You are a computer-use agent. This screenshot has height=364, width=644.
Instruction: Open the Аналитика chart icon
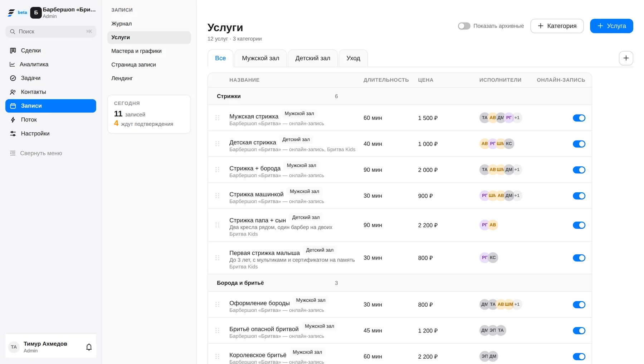(x=13, y=64)
